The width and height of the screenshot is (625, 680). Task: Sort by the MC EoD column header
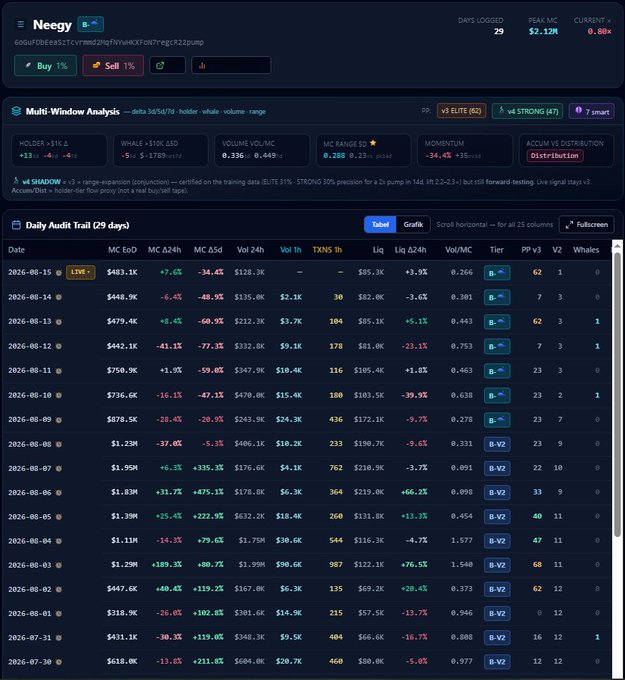(122, 250)
